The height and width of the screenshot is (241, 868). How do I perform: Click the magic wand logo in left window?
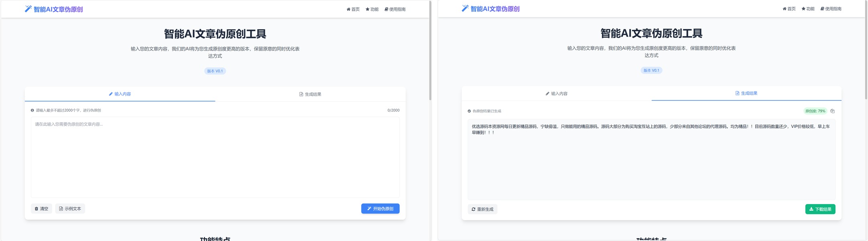[28, 9]
